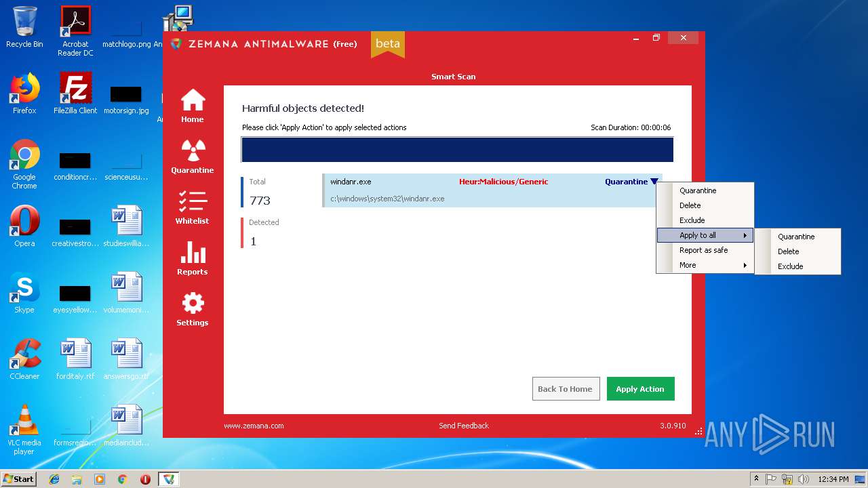Select mediainclud... Word document on desktop
The image size is (868, 488).
126,426
